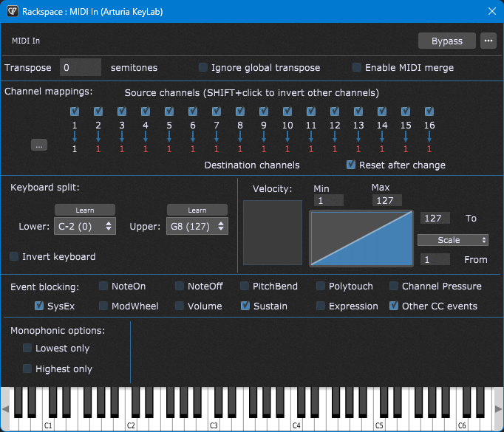Uncheck Reset after change
The width and height of the screenshot is (504, 432).
point(351,165)
